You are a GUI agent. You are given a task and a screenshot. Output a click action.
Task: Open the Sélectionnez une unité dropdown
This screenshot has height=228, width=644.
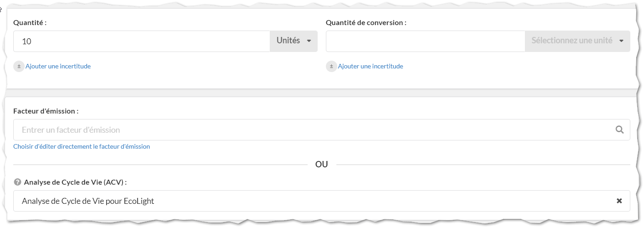pos(577,41)
